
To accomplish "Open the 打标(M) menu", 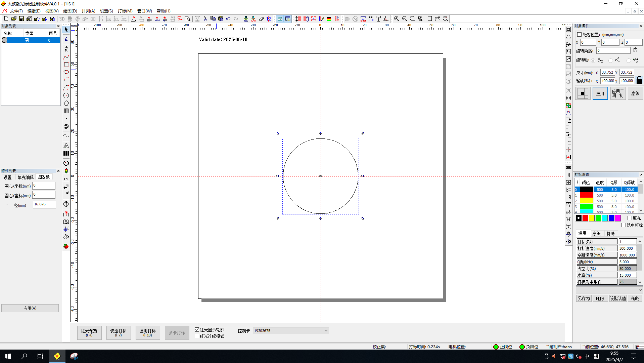I will [x=125, y=11].
